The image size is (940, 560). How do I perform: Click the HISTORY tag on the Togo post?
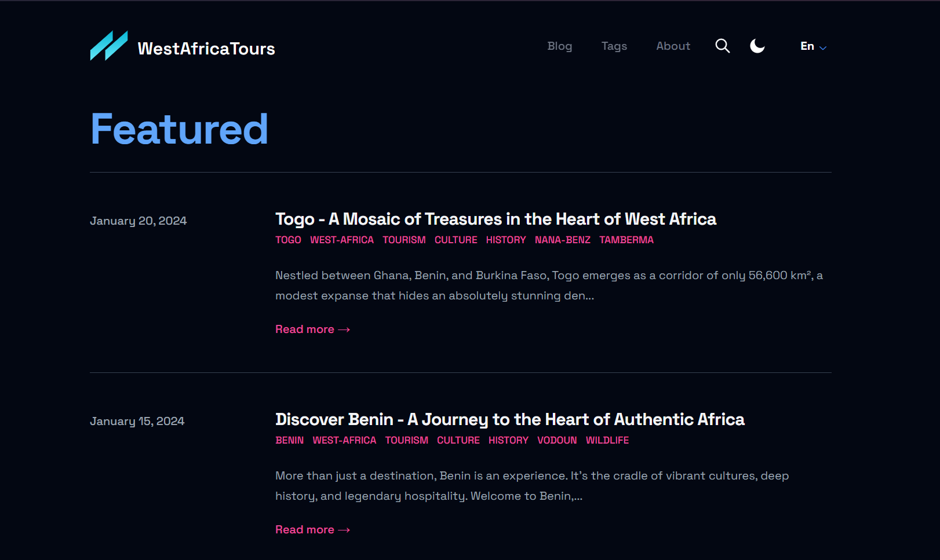[505, 240]
